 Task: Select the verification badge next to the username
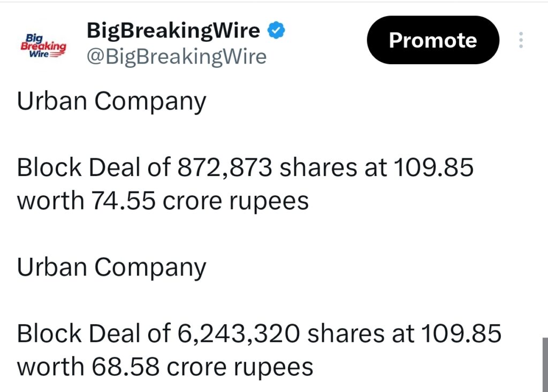tap(276, 30)
